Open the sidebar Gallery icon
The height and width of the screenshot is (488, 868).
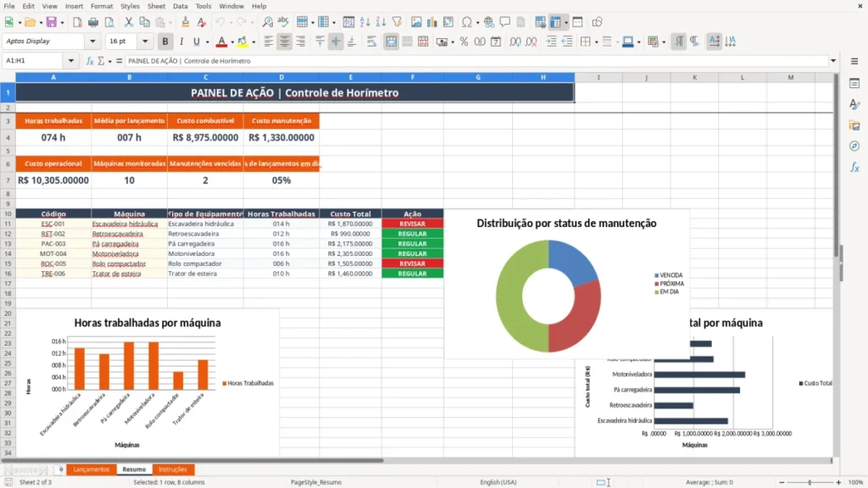coord(854,125)
